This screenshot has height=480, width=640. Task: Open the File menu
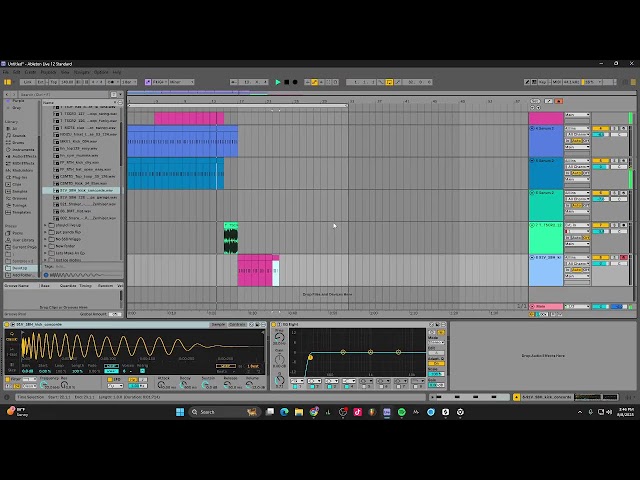pyautogui.click(x=6, y=72)
